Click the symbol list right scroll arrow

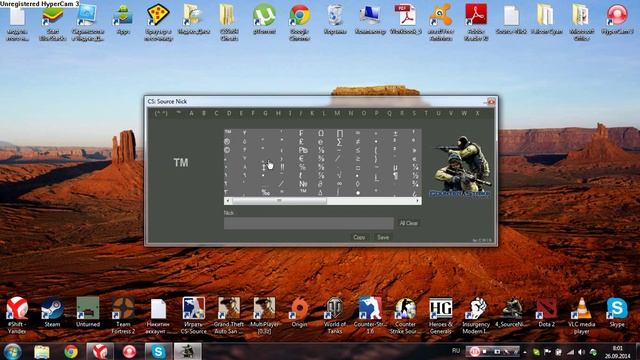[418, 200]
